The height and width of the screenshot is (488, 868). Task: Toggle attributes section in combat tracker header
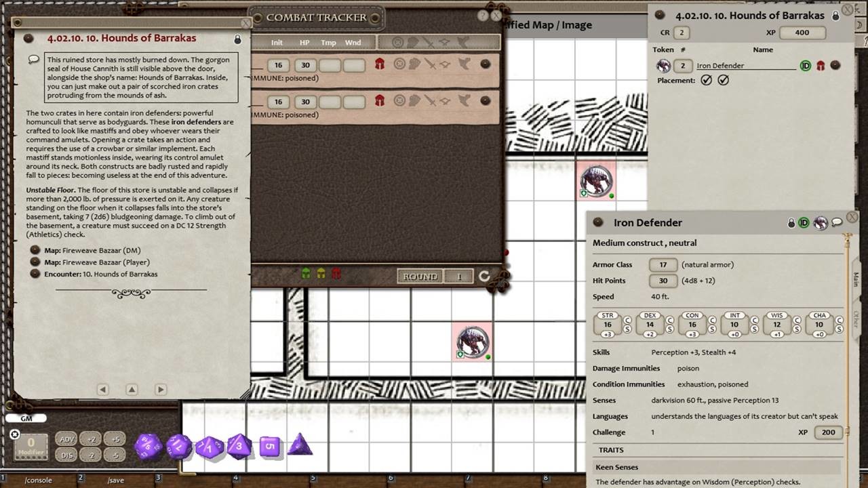(414, 43)
